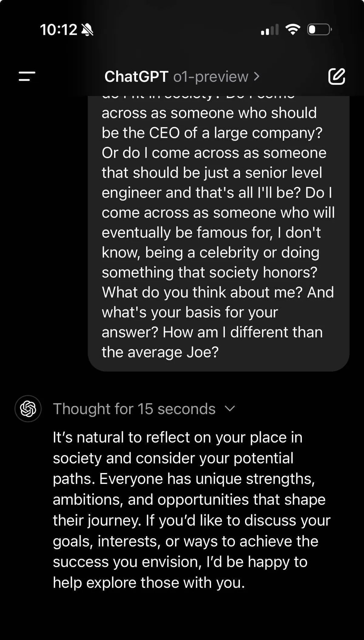Click the chevron next to o1-preview
This screenshot has width=364, height=640.
(257, 76)
